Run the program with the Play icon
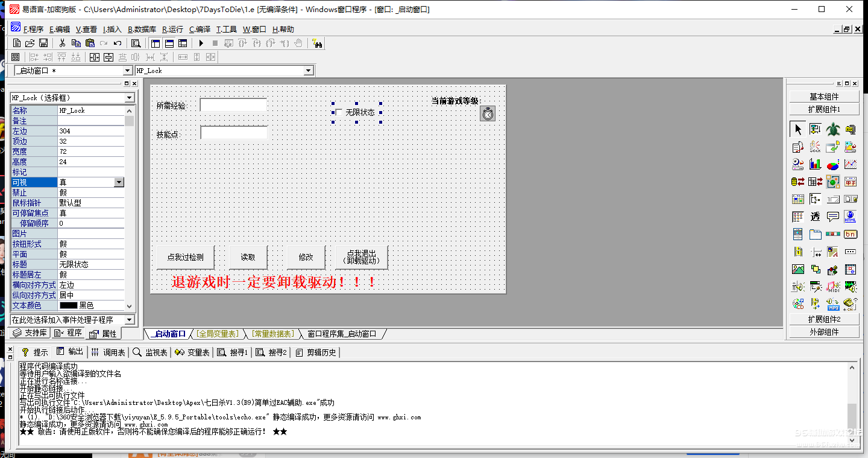Screen dimensions: 868x458 pos(201,43)
